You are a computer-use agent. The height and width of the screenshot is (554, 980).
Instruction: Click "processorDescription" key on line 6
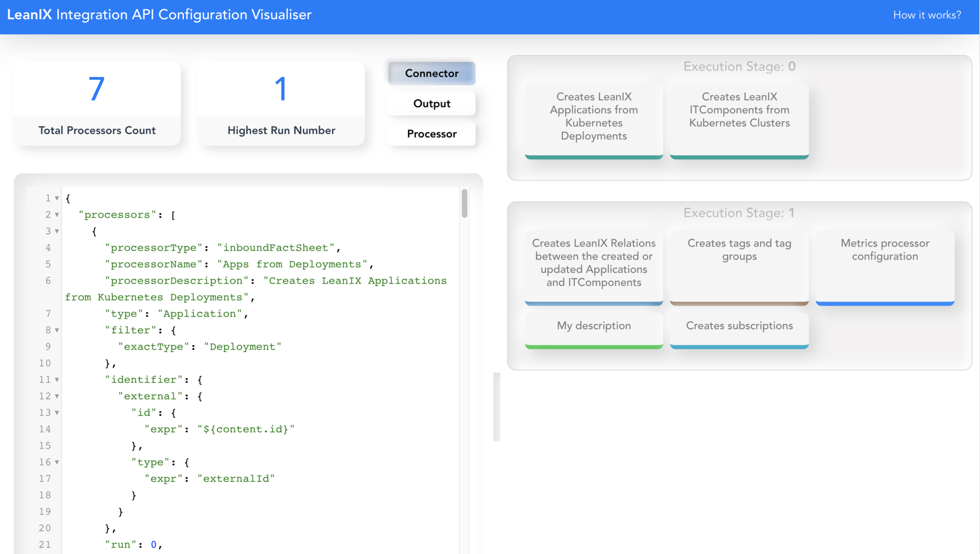pyautogui.click(x=177, y=281)
